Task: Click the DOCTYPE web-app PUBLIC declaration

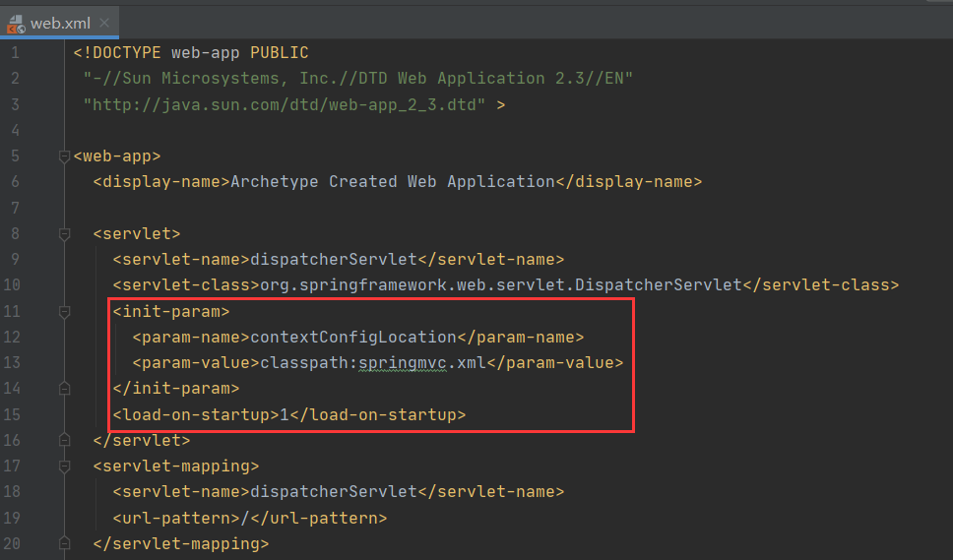Action: [x=191, y=53]
